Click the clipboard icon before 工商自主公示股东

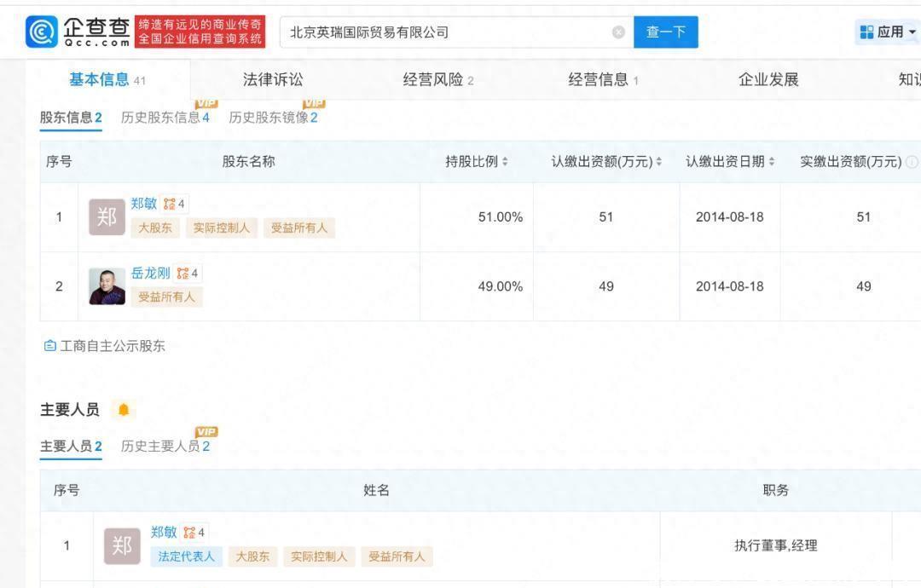[x=49, y=346]
